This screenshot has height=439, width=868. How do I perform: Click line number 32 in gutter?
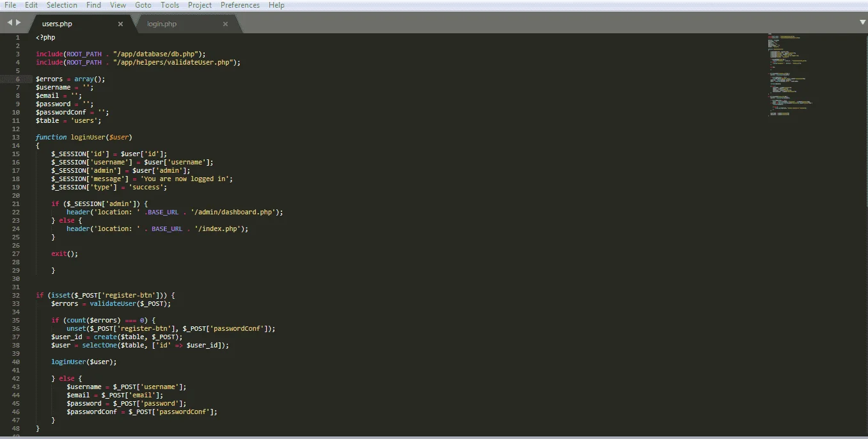tap(16, 296)
